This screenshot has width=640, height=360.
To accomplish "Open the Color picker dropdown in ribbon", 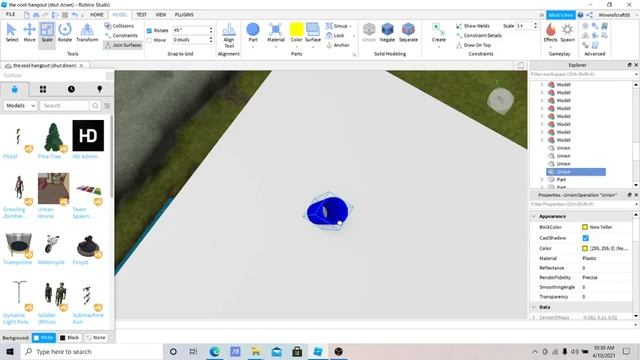I will click(x=296, y=46).
